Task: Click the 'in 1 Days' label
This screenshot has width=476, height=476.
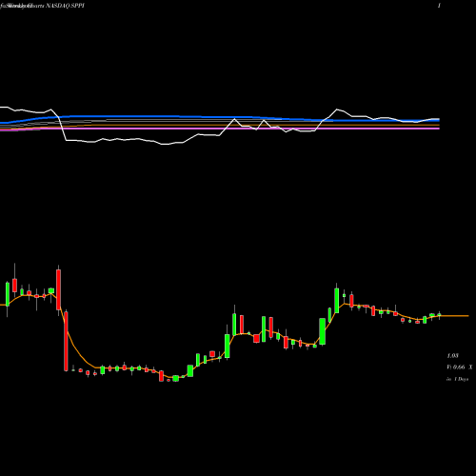Action: pos(457,379)
